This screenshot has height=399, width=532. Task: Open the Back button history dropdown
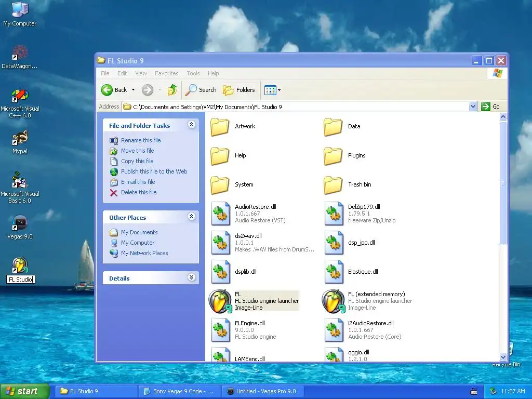134,90
